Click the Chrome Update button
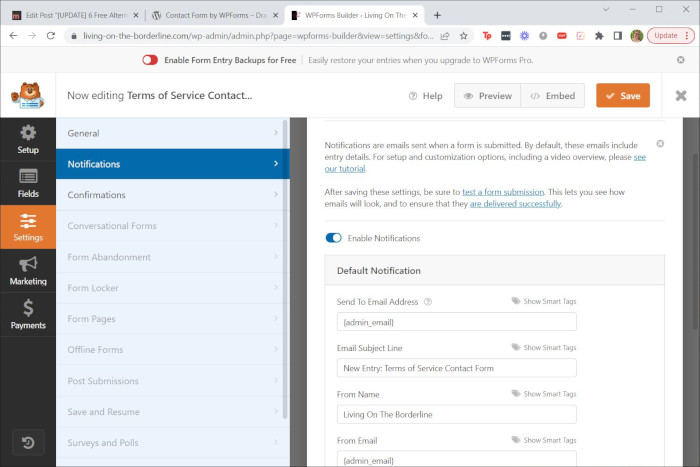This screenshot has width=700, height=467. click(671, 36)
